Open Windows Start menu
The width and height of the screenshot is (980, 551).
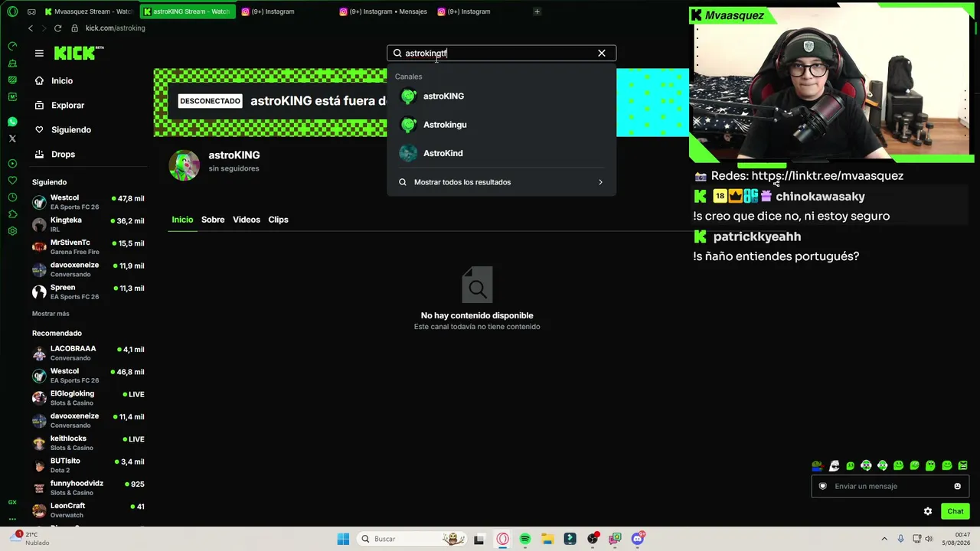[x=343, y=539]
